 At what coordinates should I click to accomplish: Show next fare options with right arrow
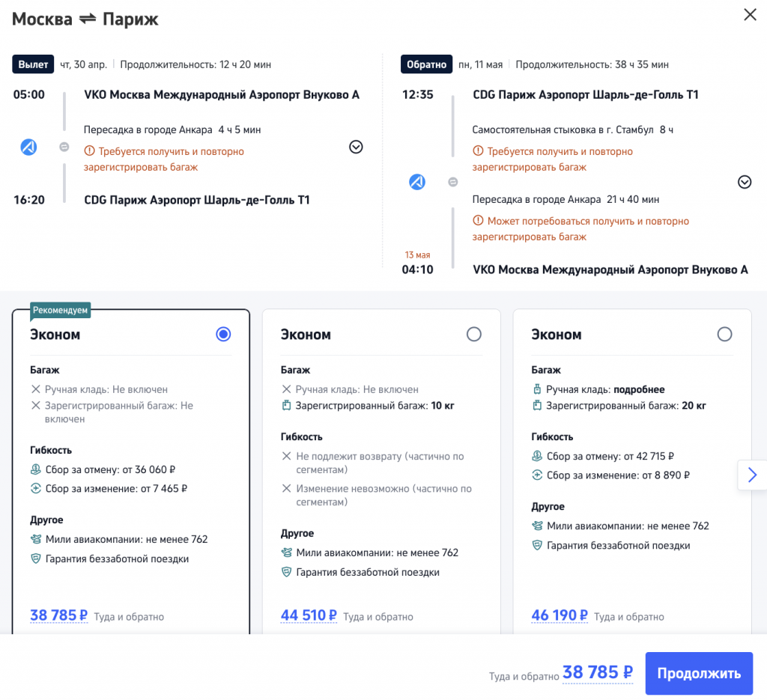[x=752, y=475]
